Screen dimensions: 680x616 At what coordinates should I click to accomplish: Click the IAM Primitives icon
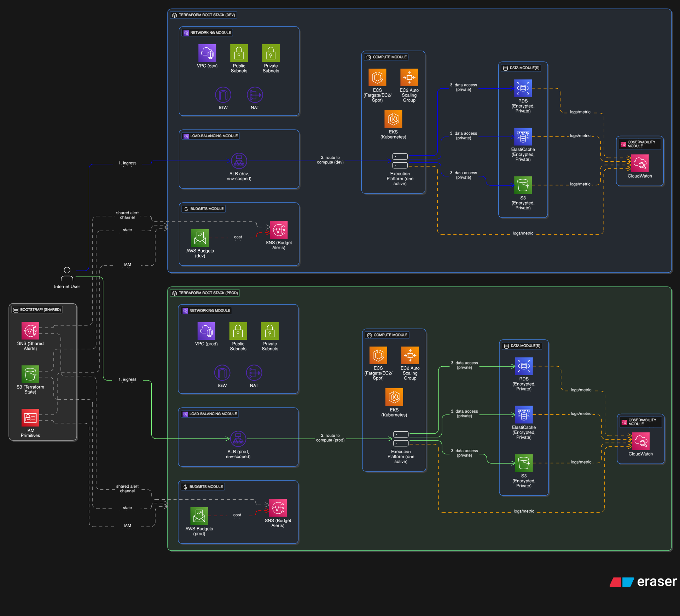click(30, 418)
